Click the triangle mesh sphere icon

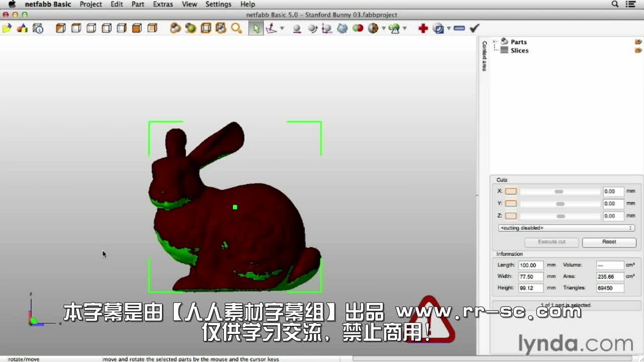pyautogui.click(x=373, y=29)
